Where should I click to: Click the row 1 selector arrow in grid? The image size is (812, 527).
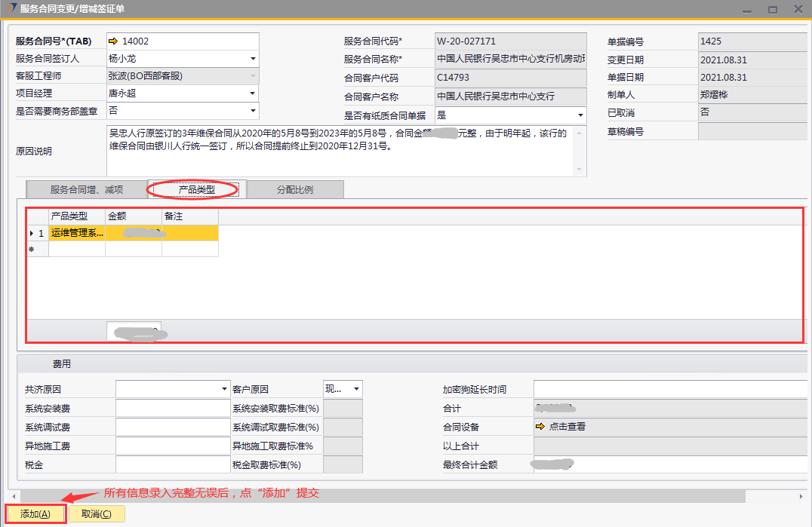coord(32,234)
